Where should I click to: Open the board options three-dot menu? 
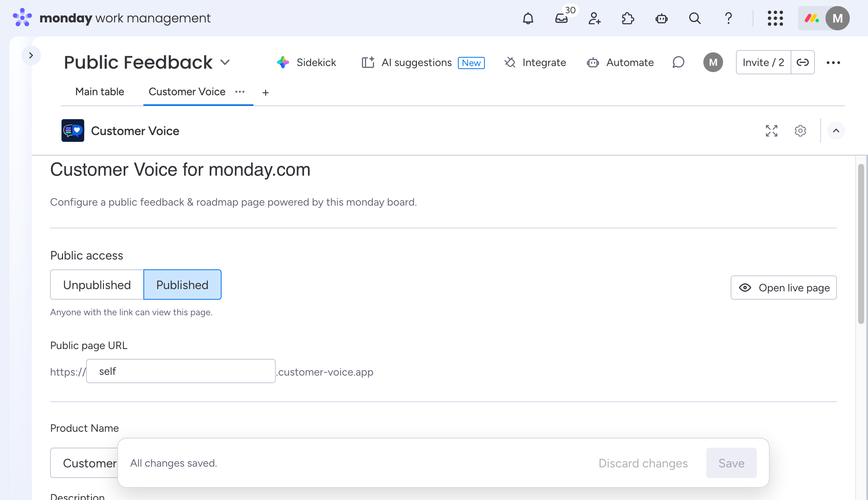833,63
